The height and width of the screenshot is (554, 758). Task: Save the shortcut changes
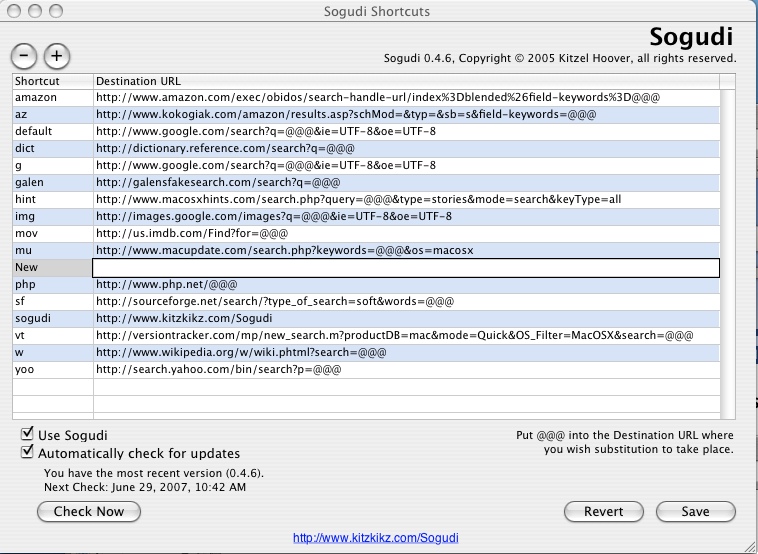pos(696,511)
